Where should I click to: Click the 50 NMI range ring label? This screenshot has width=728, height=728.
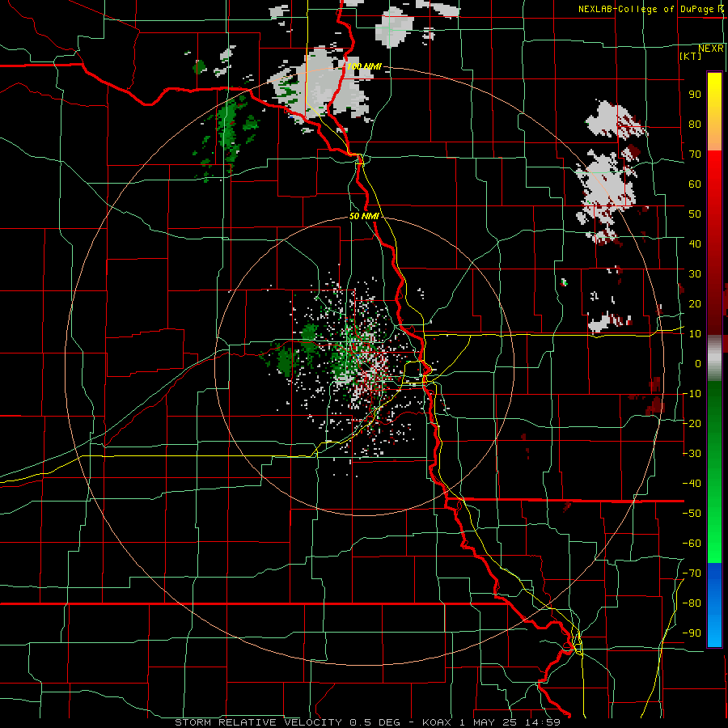coord(365,216)
